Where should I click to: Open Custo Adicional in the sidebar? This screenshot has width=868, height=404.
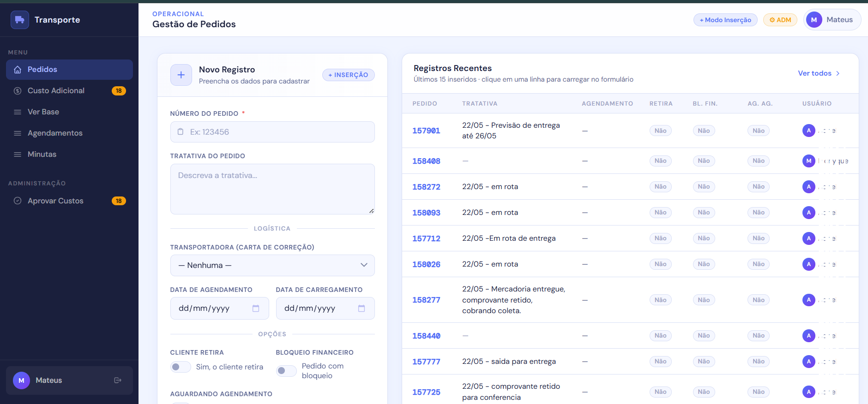coord(69,91)
